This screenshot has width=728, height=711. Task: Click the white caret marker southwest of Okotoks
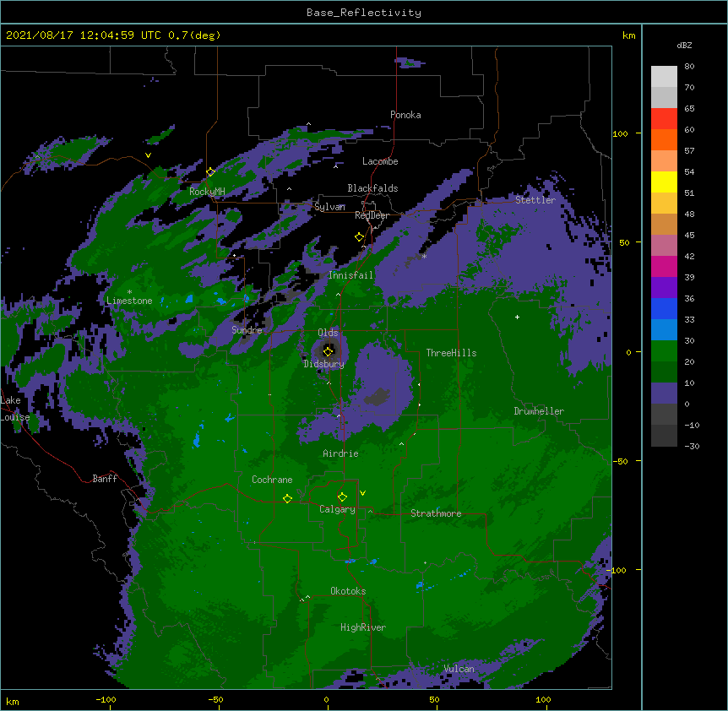(307, 597)
